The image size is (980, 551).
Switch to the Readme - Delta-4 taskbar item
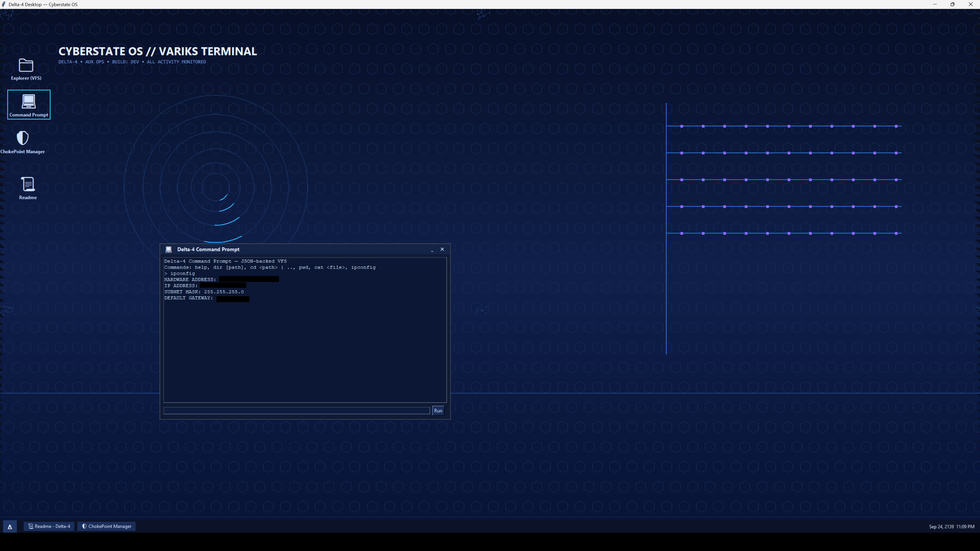tap(49, 526)
